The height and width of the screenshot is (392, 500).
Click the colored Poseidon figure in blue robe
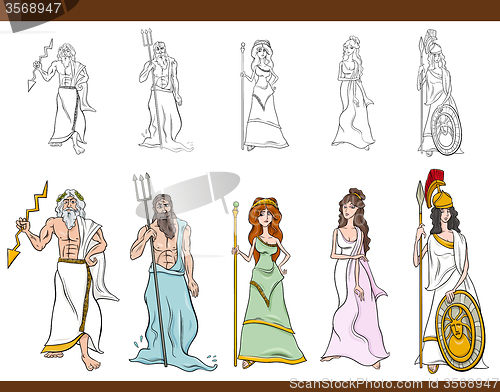tap(173, 273)
